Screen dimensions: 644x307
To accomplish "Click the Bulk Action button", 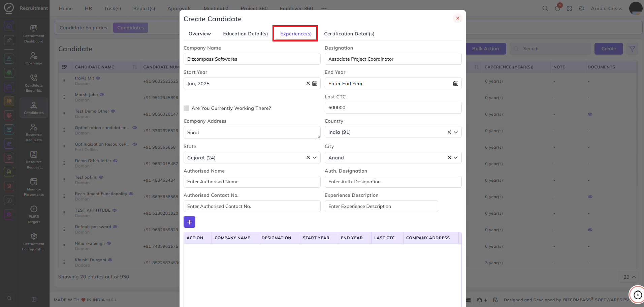I will click(x=485, y=49).
